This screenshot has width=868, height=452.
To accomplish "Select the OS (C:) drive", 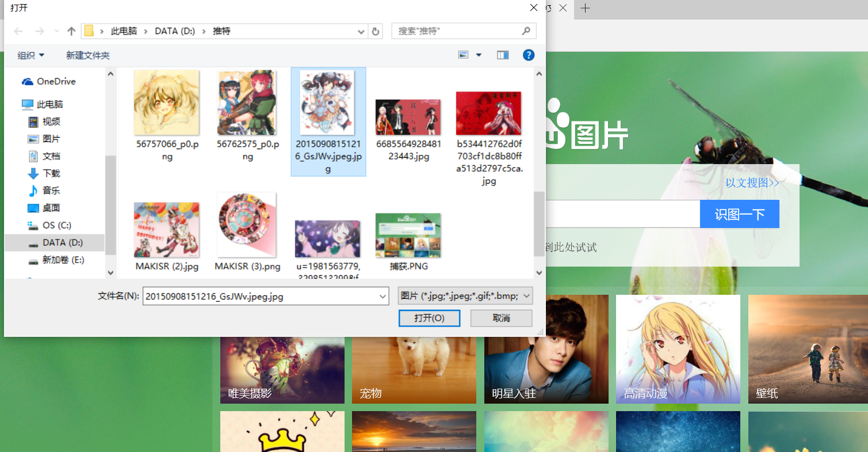I will 49,225.
